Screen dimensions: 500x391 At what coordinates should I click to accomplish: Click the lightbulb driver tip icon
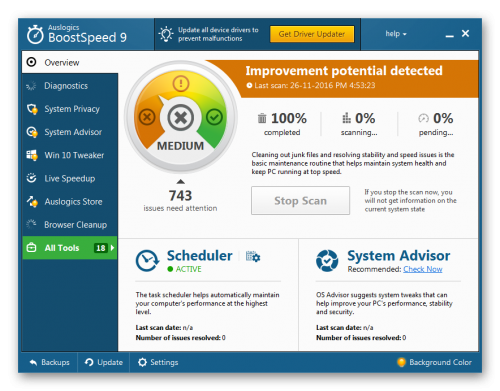pyautogui.click(x=166, y=34)
